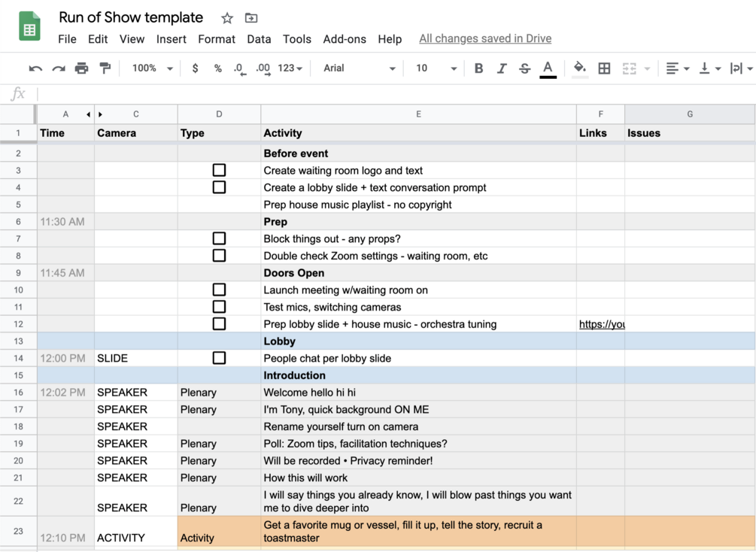Check the box for People chat per lobby slide
756x552 pixels.
219,358
